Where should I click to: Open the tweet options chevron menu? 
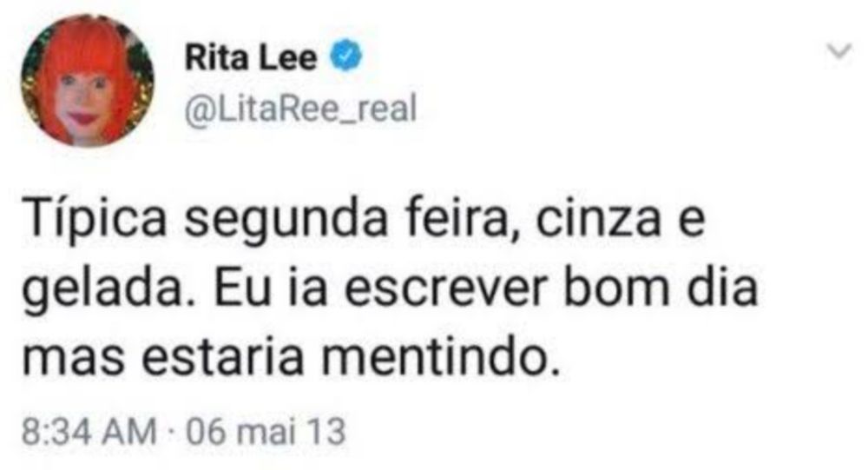click(839, 51)
